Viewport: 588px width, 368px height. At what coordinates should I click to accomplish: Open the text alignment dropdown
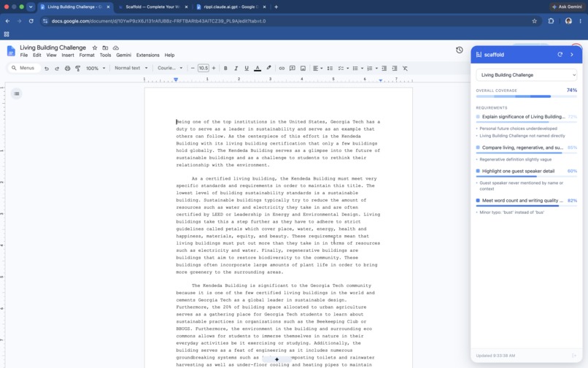tap(317, 69)
